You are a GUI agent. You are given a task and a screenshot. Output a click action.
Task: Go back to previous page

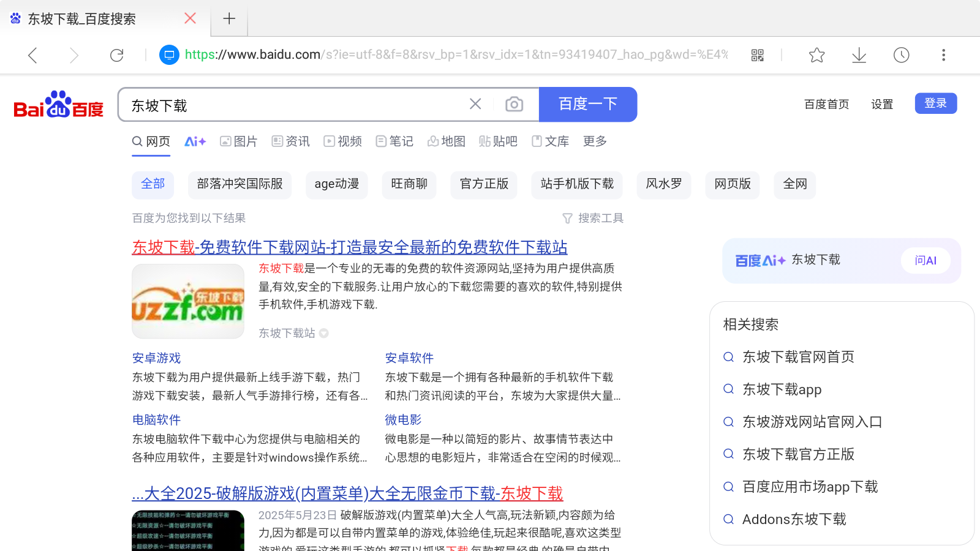coord(32,55)
